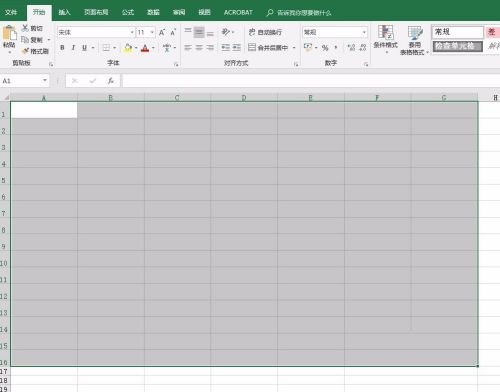Viewport: 500px width, 392px height.
Task: Apply font color with red A icon
Action: tap(145, 48)
